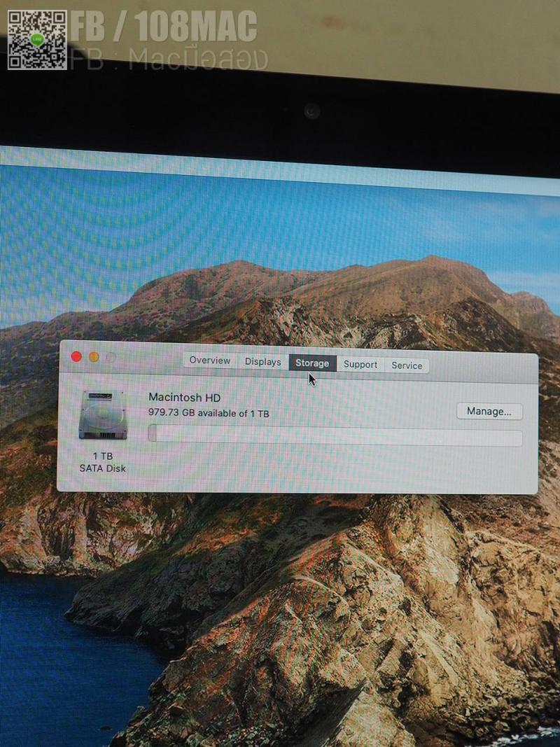Click the Macintosh HD volume name

coord(184,398)
